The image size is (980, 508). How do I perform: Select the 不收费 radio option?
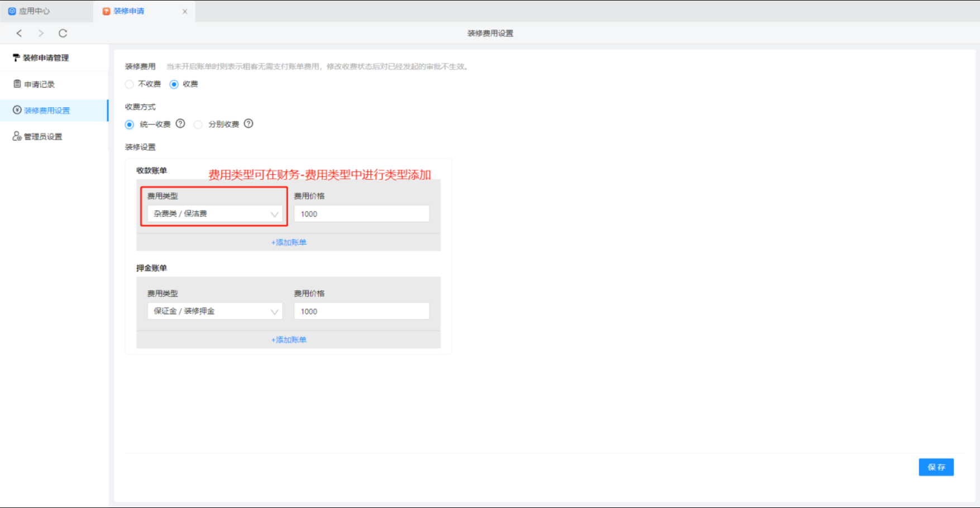pos(130,84)
